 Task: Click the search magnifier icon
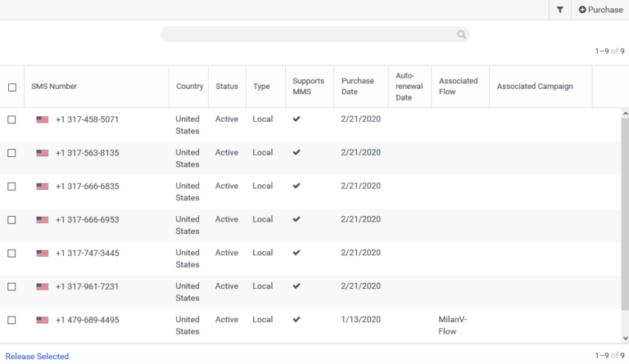[461, 34]
